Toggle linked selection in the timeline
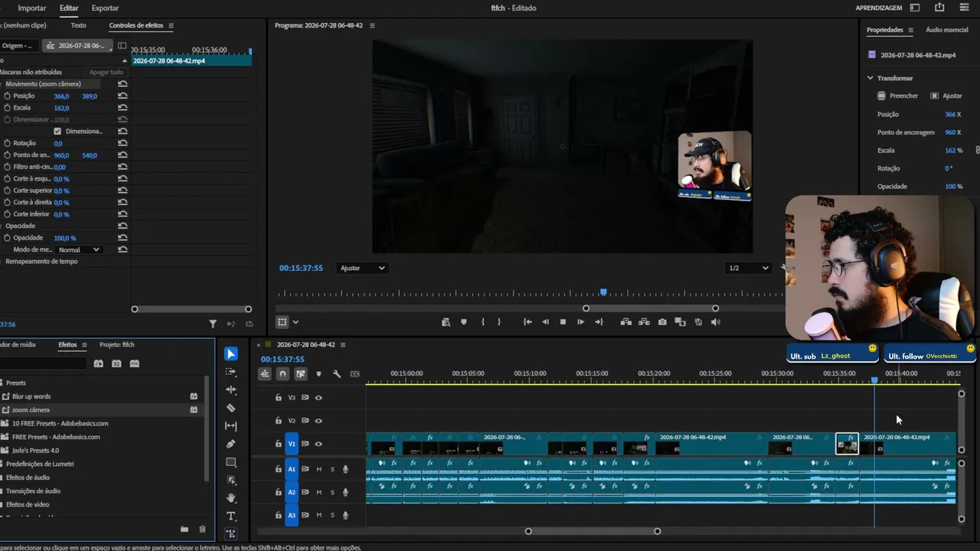 pos(301,373)
